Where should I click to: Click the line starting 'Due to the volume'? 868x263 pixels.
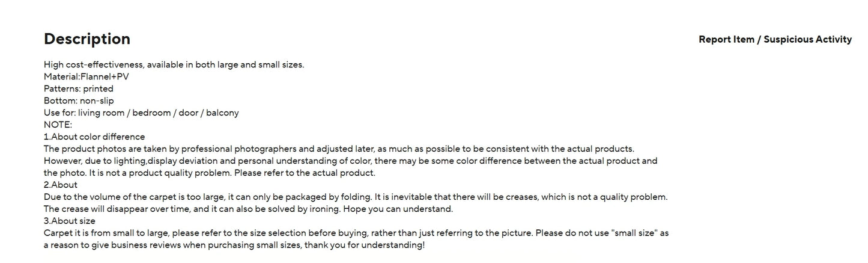click(356, 197)
